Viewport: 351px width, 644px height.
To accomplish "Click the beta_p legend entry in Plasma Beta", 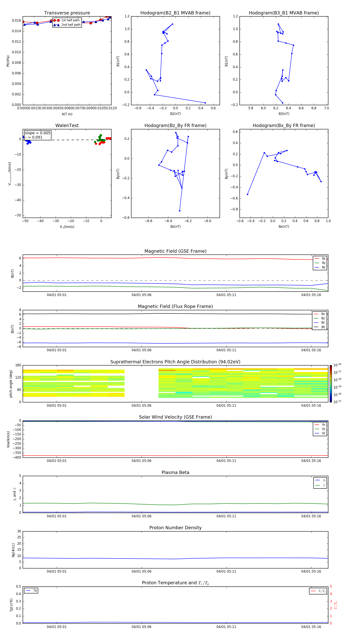I will coord(320,480).
